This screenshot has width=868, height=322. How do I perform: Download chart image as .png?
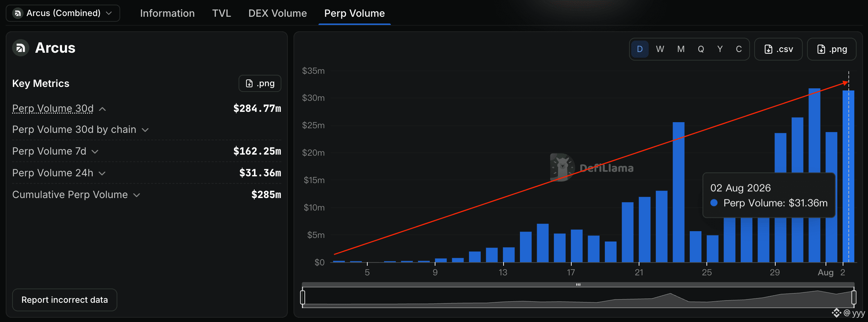point(832,49)
